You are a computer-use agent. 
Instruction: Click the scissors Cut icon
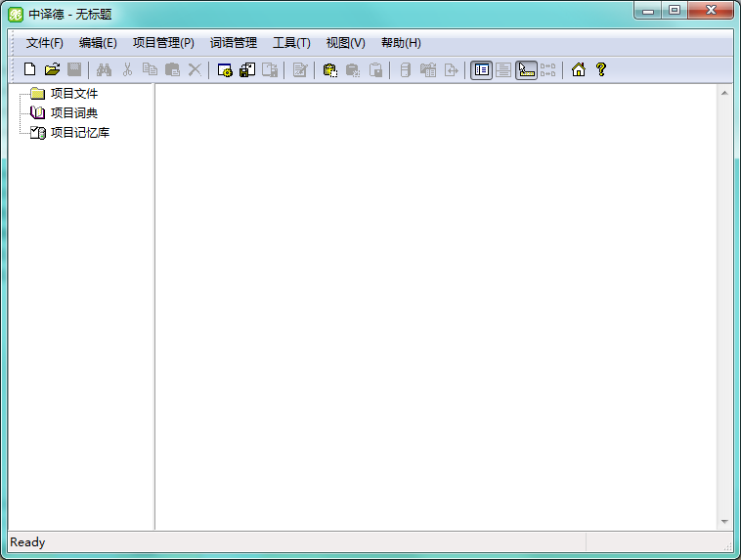[127, 70]
